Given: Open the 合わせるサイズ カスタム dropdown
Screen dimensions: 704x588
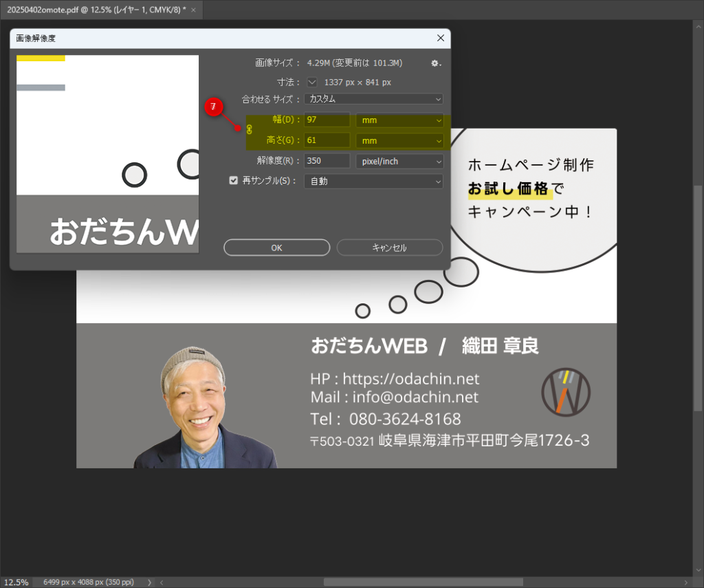Looking at the screenshot, I should [373, 99].
